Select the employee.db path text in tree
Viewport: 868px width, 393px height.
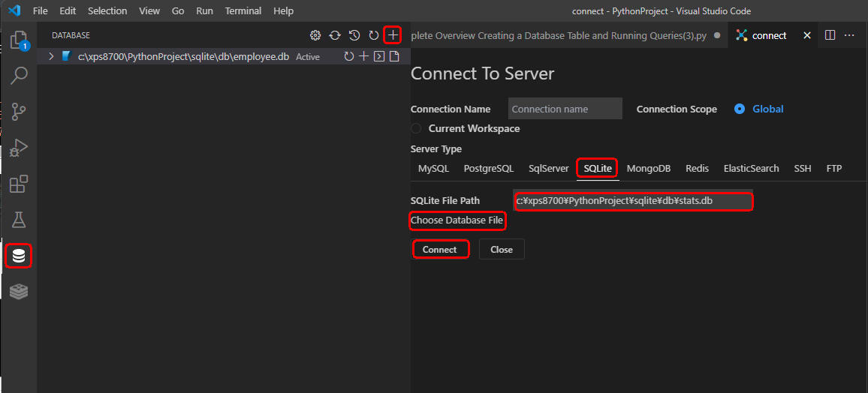184,56
